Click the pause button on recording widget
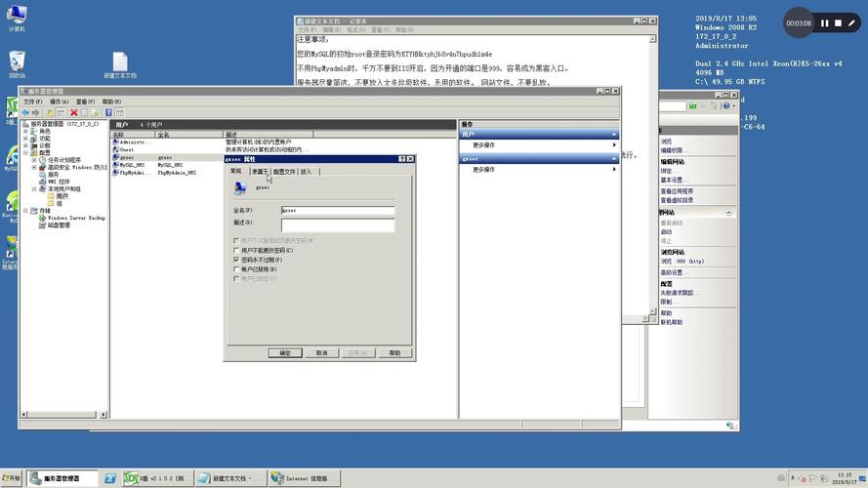This screenshot has width=868, height=488. click(x=825, y=23)
